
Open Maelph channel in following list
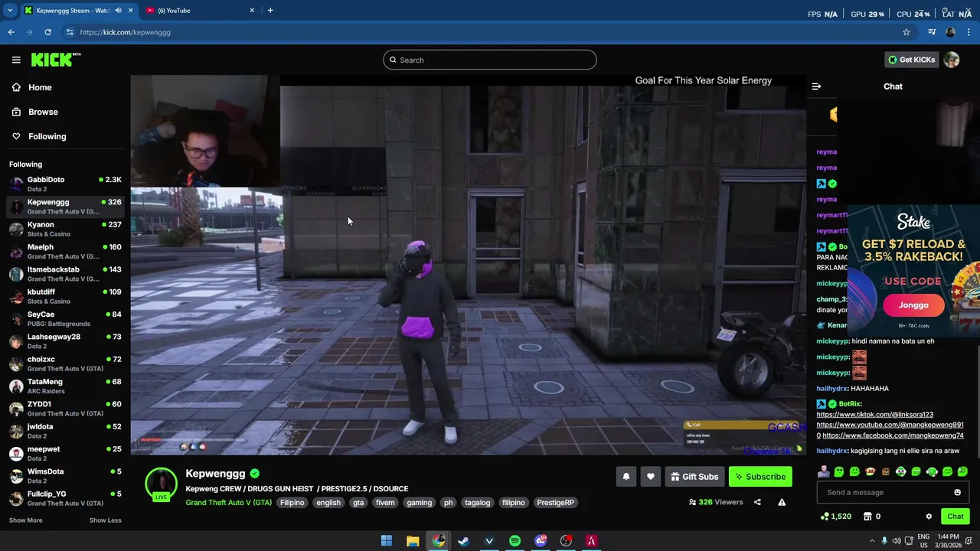click(65, 251)
